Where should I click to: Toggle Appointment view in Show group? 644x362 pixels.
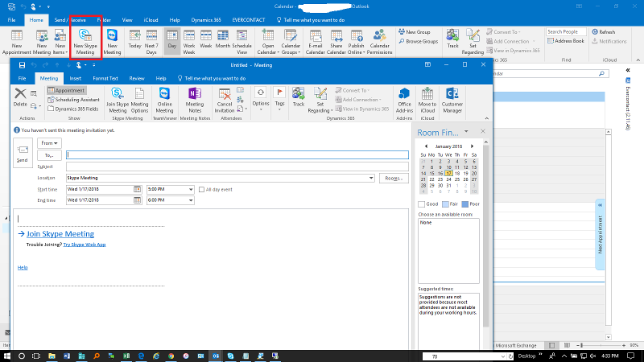pos(66,90)
